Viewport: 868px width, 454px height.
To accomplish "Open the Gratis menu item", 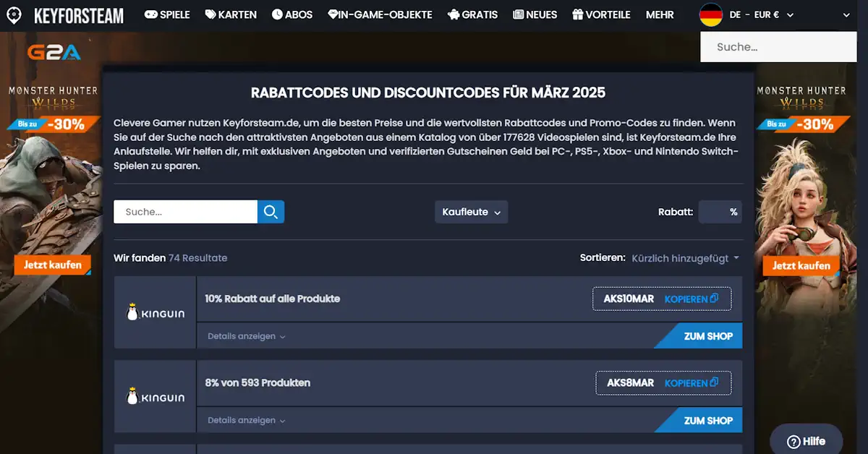I will tap(472, 14).
